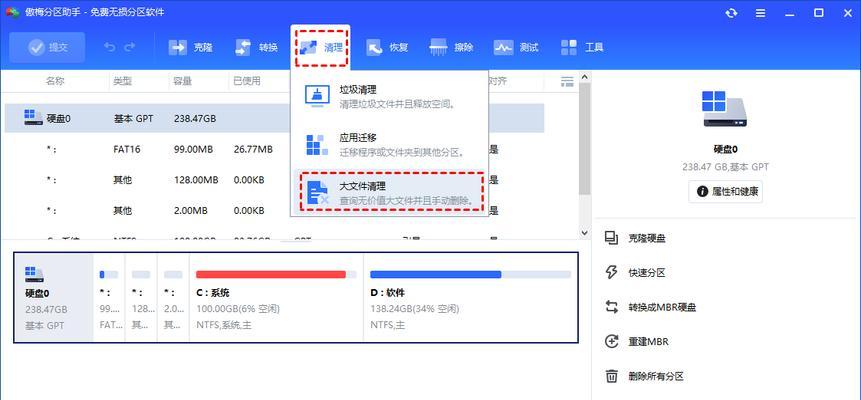Click the 基本 GPT type cell
This screenshot has width=861, height=400.
pyautogui.click(x=133, y=118)
